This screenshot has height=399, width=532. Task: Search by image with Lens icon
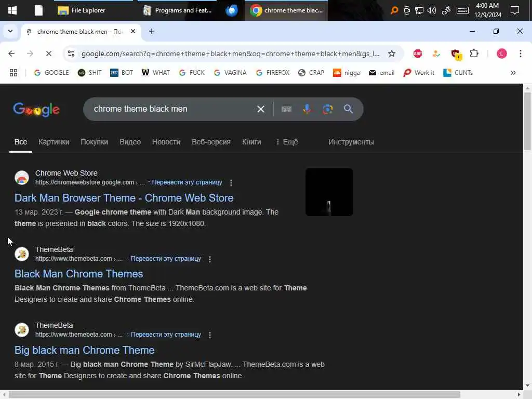click(327, 109)
